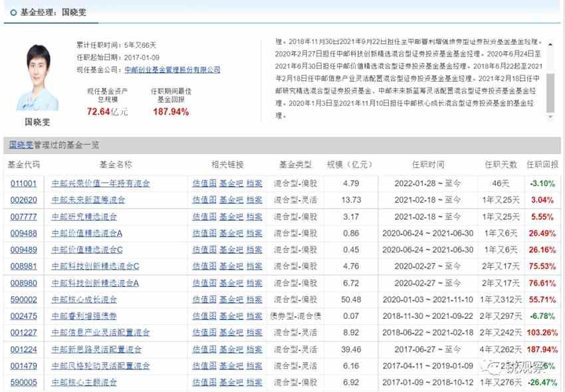The image size is (565, 392).
Task: Open 基金吧 for fund 590002
Action: [231, 300]
